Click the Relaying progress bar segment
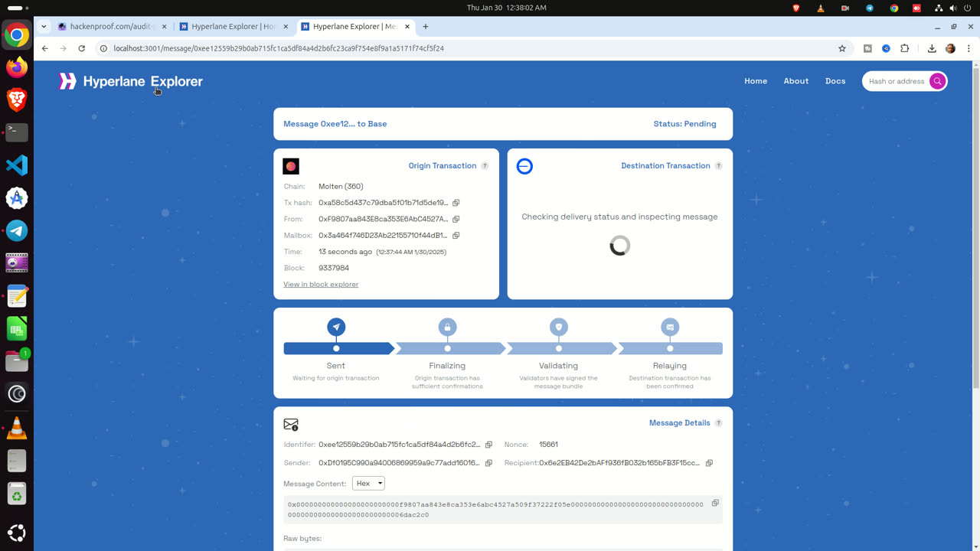The width and height of the screenshot is (980, 551). click(x=671, y=348)
